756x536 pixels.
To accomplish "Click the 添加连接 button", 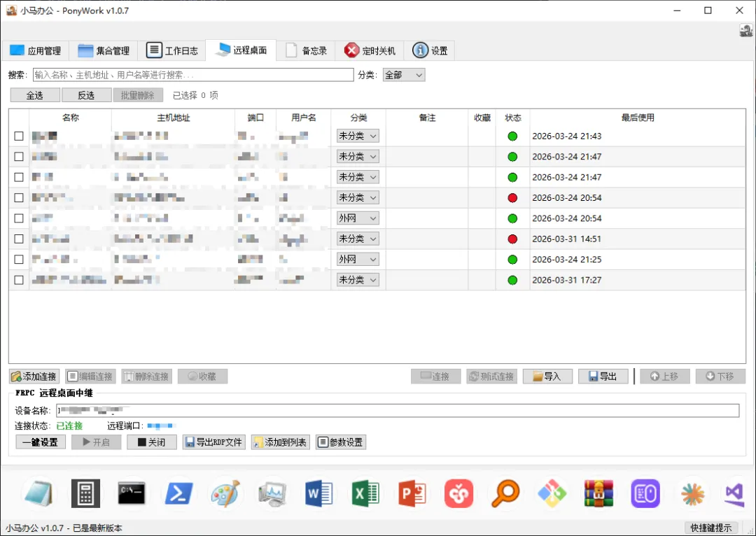I will tap(34, 376).
